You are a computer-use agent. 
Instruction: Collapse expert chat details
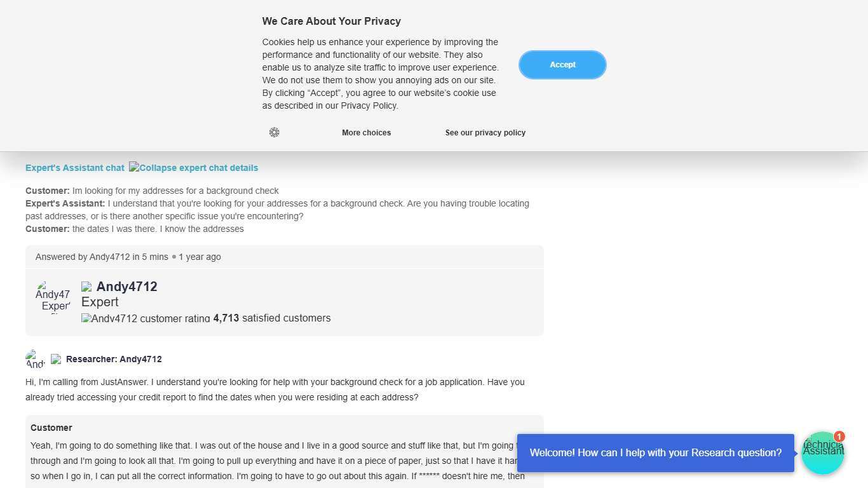pos(194,168)
